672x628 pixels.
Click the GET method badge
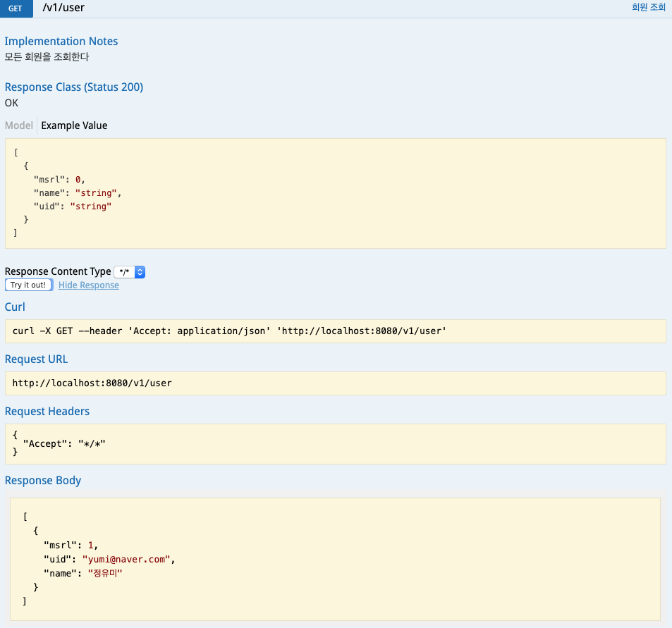pyautogui.click(x=16, y=8)
